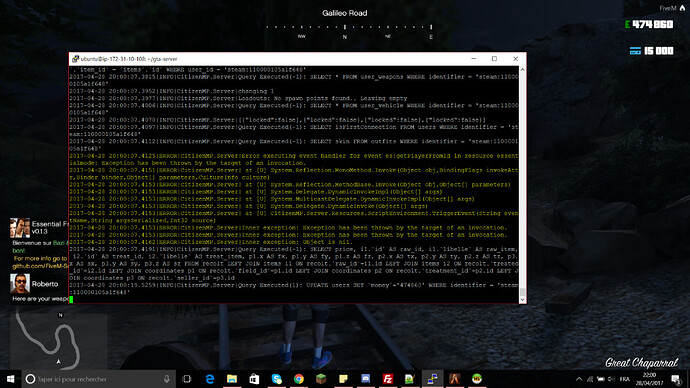Screen dimensions: 690x388
Task: Click the terminal scrollbar up arrow
Action: point(522,70)
